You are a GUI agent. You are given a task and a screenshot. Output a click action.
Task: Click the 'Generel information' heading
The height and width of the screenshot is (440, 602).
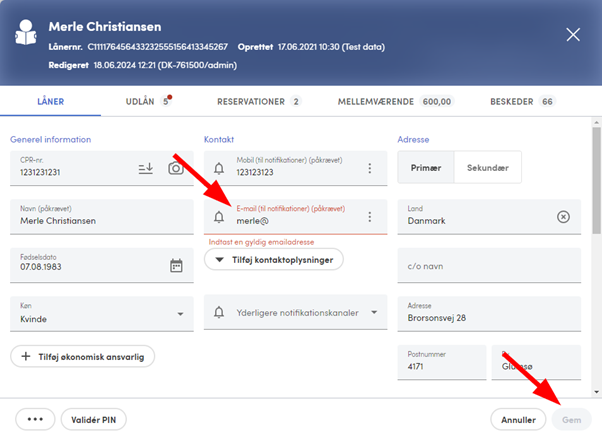50,139
